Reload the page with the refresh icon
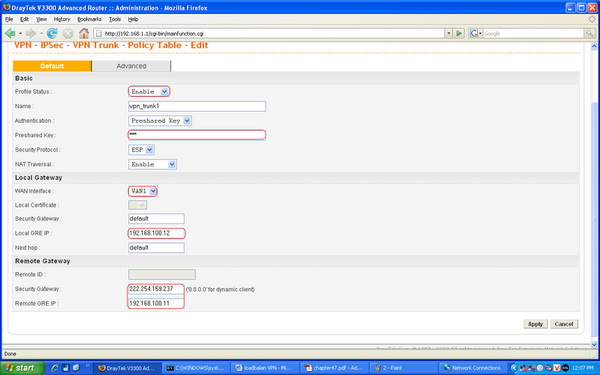 click(52, 33)
